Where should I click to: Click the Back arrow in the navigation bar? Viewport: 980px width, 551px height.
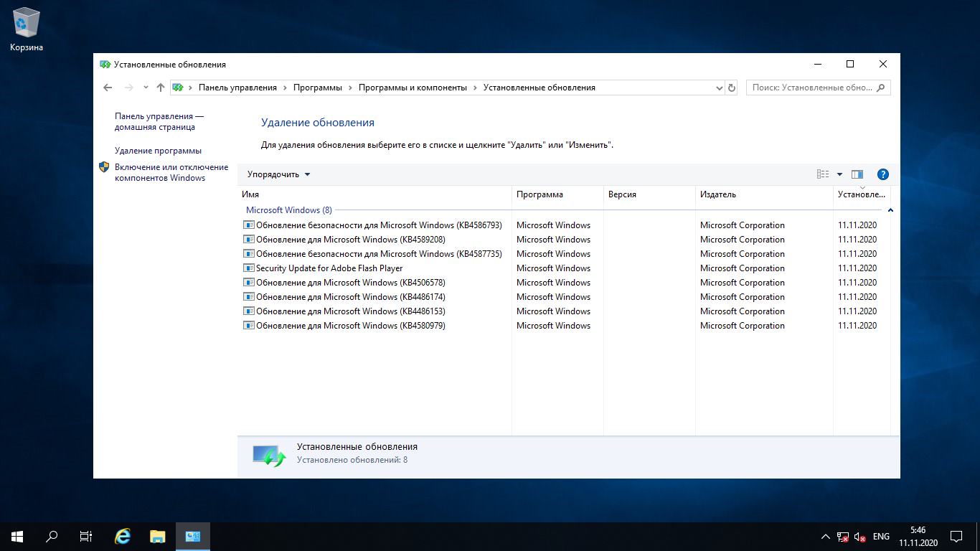(108, 88)
